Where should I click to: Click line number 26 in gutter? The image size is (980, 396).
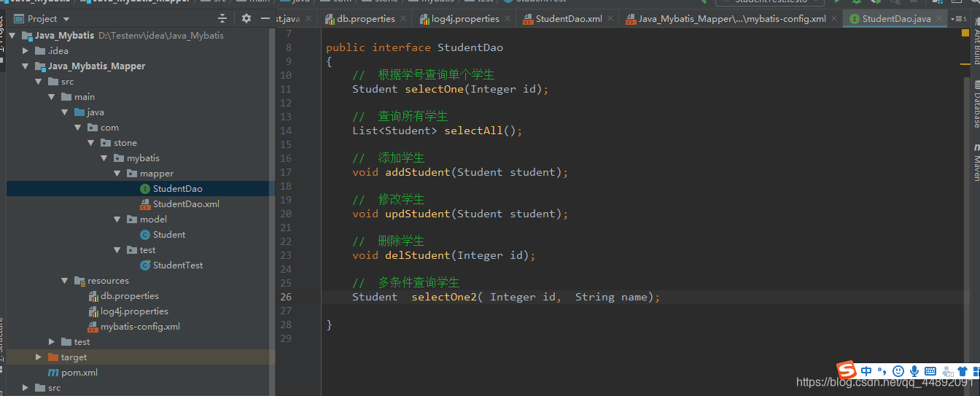285,297
